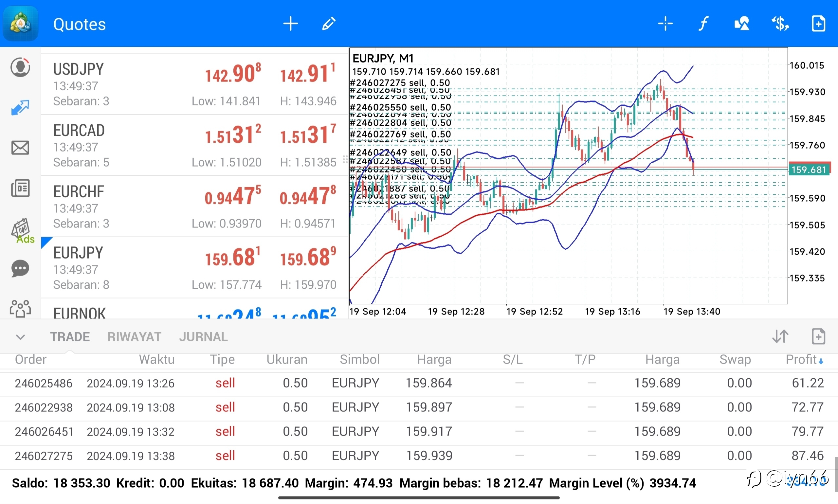This screenshot has width=838, height=504.
Task: Open the indicators f icon
Action: (x=703, y=24)
